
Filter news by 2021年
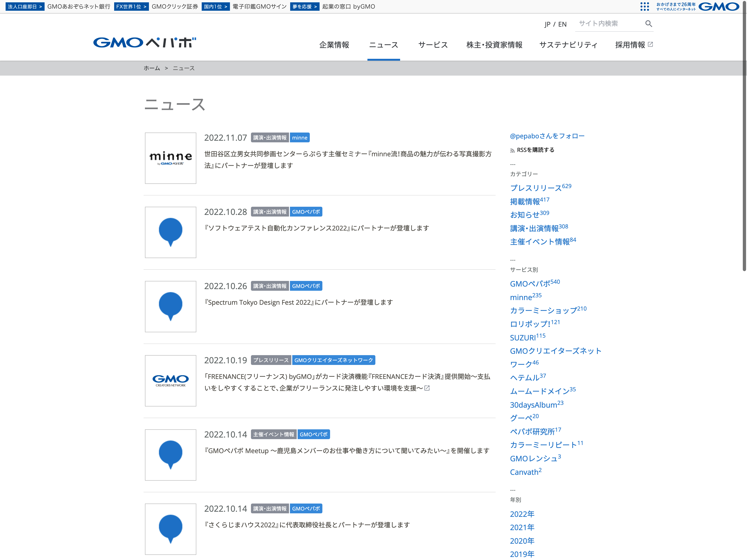(x=522, y=527)
